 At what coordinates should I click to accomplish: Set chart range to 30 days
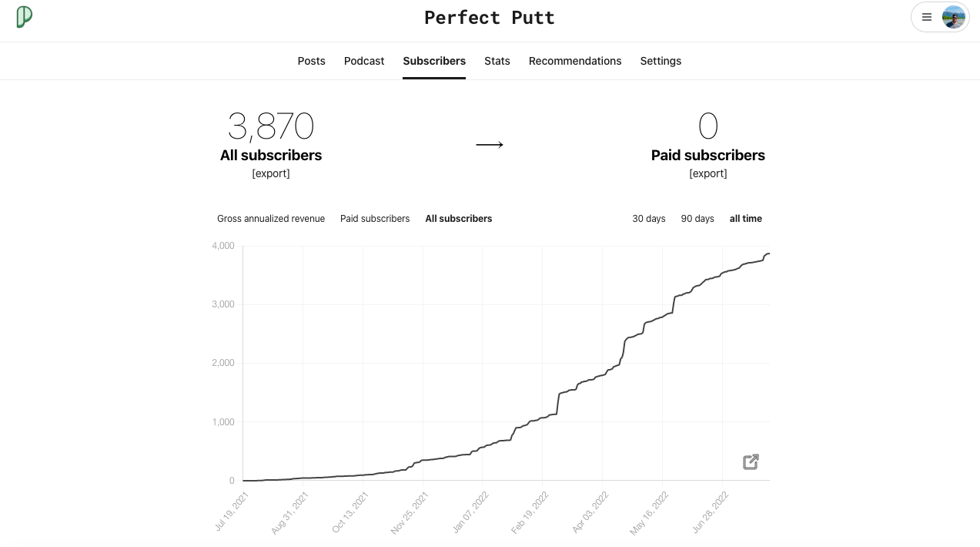click(x=649, y=219)
